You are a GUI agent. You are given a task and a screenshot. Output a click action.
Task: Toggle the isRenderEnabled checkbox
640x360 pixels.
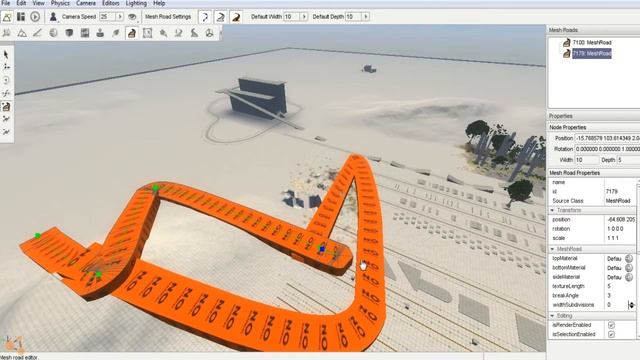coord(611,325)
